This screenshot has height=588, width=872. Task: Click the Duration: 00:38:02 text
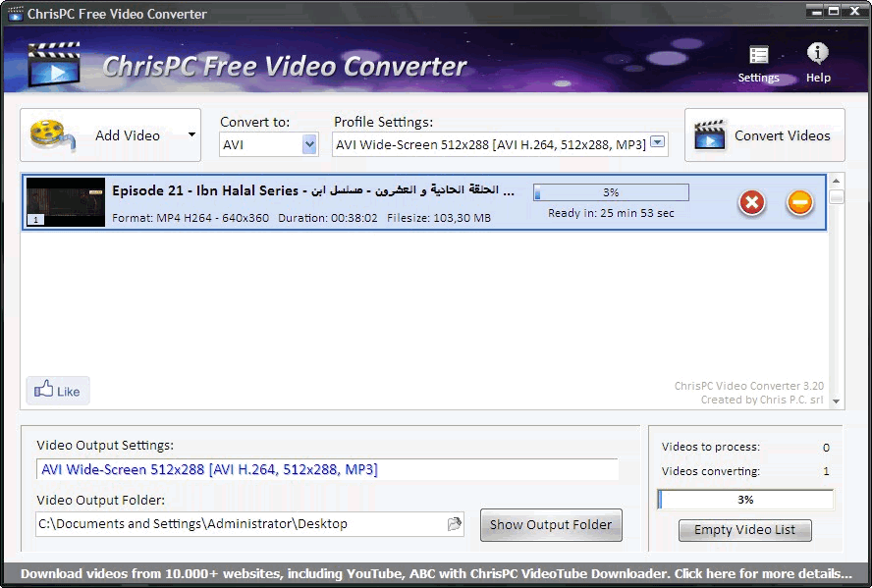[x=328, y=218]
